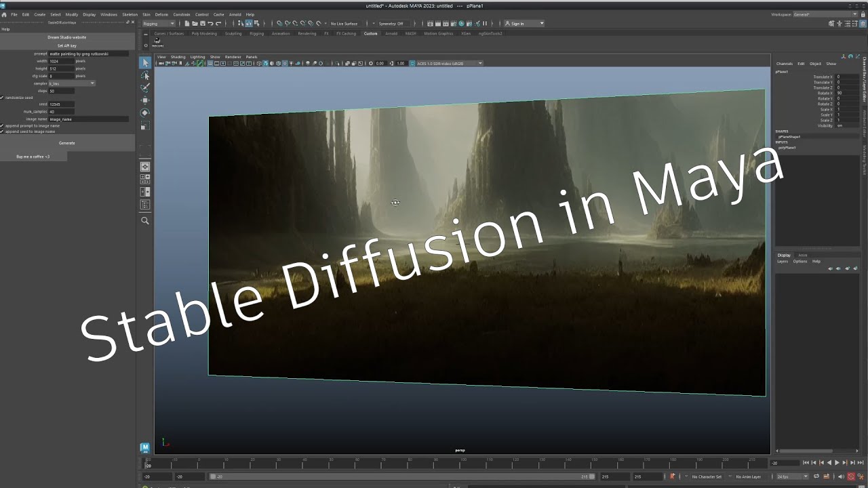Screen dimensions: 868x488
Task: Go to start of playback range
Action: click(x=806, y=463)
